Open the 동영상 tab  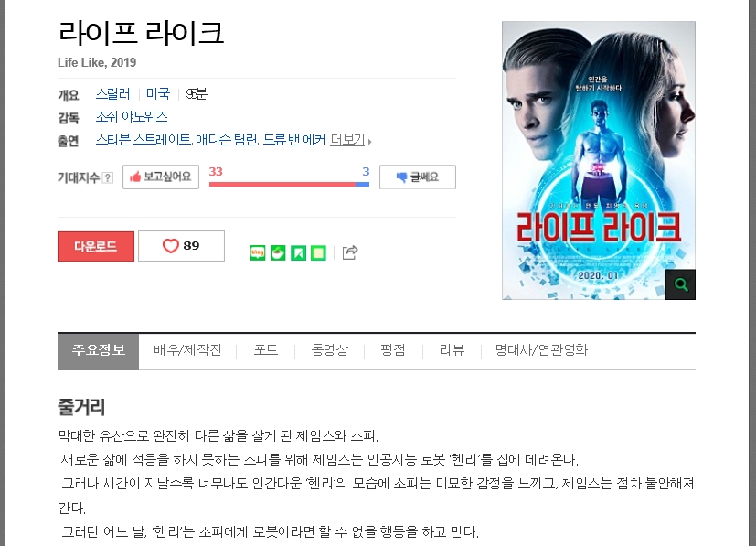[329, 349]
